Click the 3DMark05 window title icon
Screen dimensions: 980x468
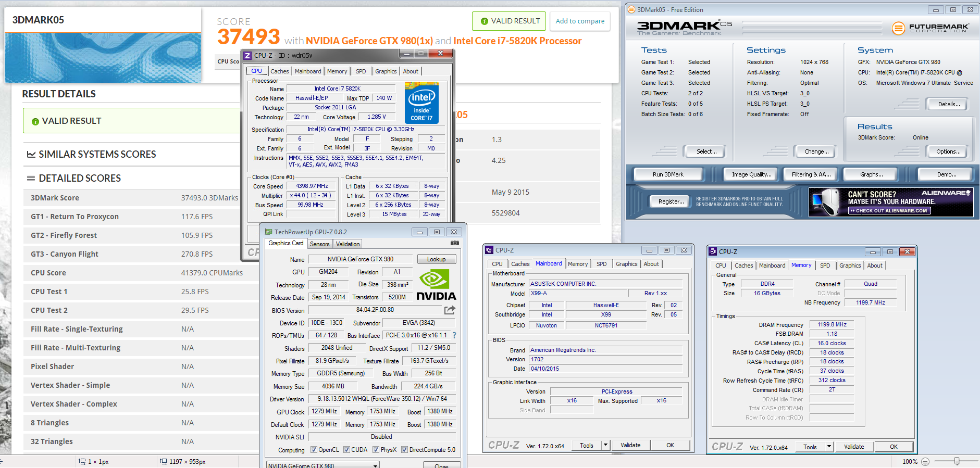[631, 9]
